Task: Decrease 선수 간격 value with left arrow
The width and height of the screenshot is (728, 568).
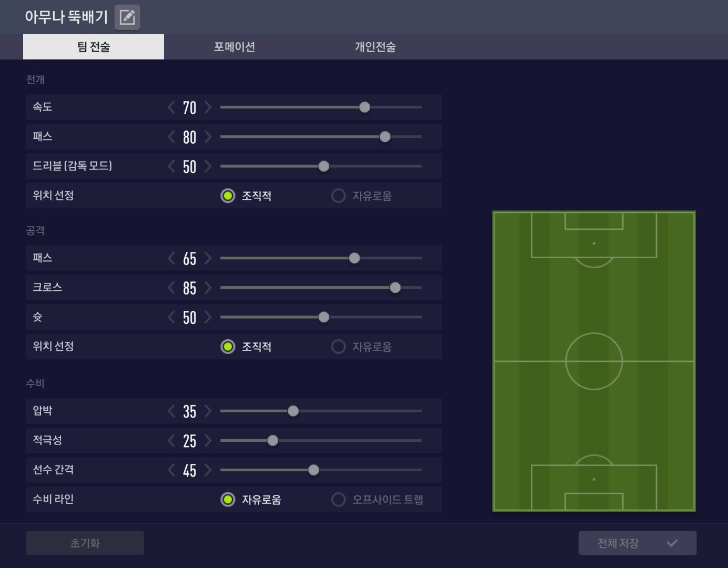Action: point(171,470)
